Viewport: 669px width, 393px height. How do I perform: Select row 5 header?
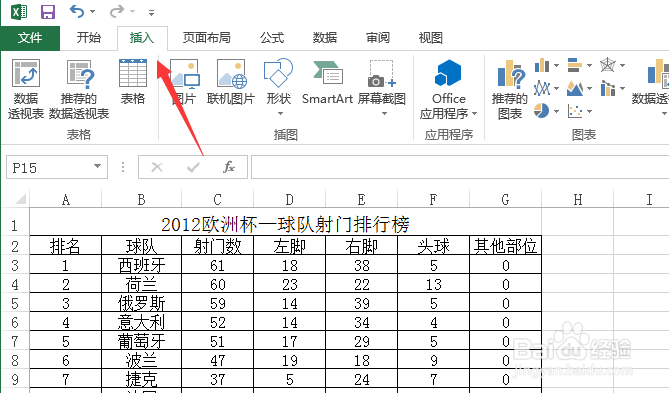tap(15, 304)
